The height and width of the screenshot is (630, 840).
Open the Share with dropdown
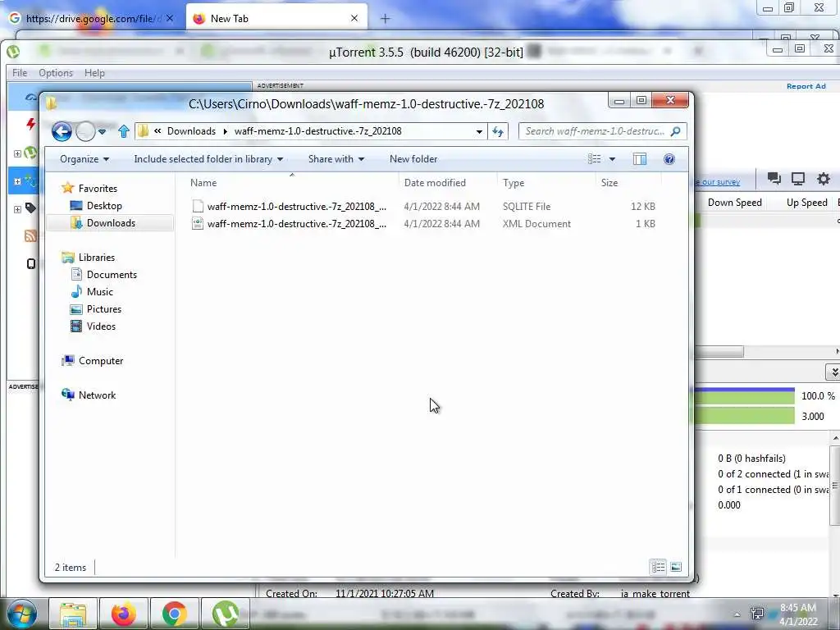[x=336, y=159]
